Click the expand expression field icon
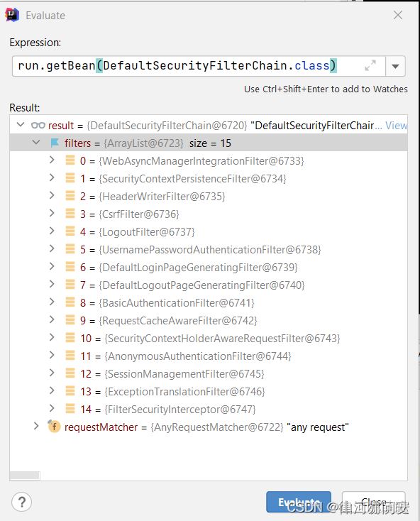Screen dimensions: 420x521 tap(370, 65)
